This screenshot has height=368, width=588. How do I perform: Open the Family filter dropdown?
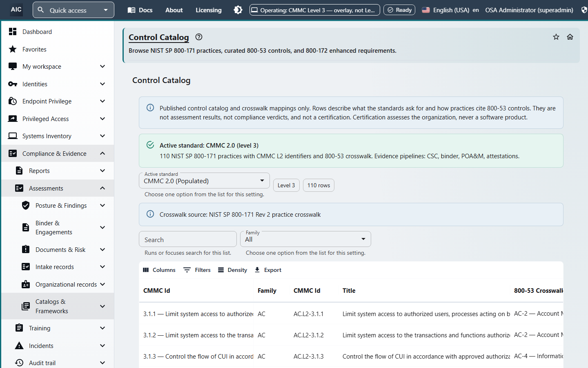point(305,239)
